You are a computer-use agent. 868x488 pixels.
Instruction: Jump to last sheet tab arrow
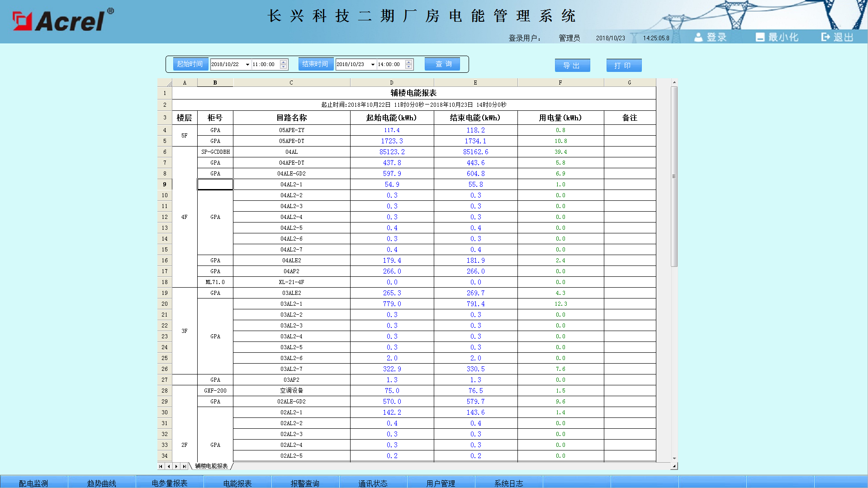(184, 466)
